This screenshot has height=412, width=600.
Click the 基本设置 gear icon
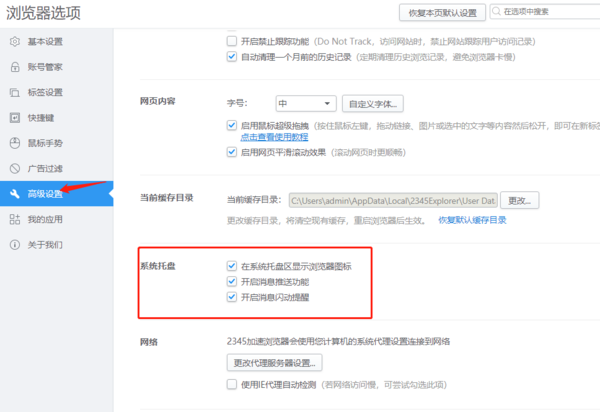tap(15, 41)
